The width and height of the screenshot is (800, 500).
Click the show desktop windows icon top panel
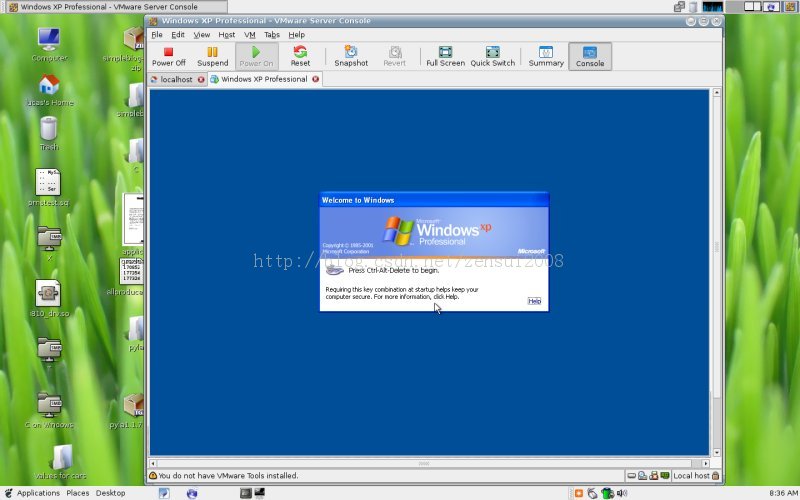click(680, 7)
